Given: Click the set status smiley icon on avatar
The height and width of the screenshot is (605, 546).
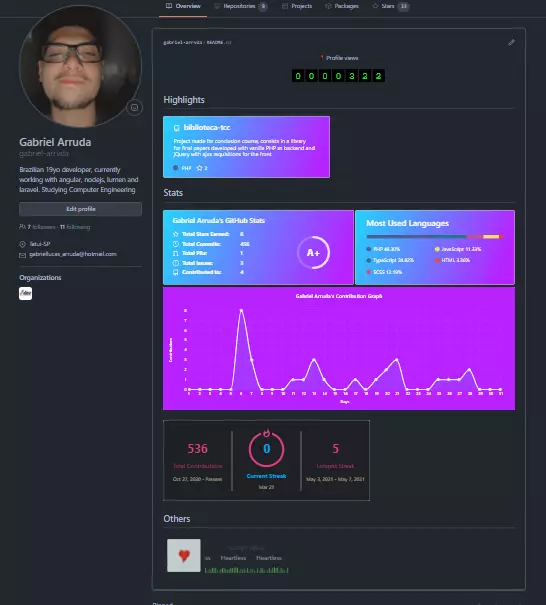Looking at the screenshot, I should (x=134, y=108).
